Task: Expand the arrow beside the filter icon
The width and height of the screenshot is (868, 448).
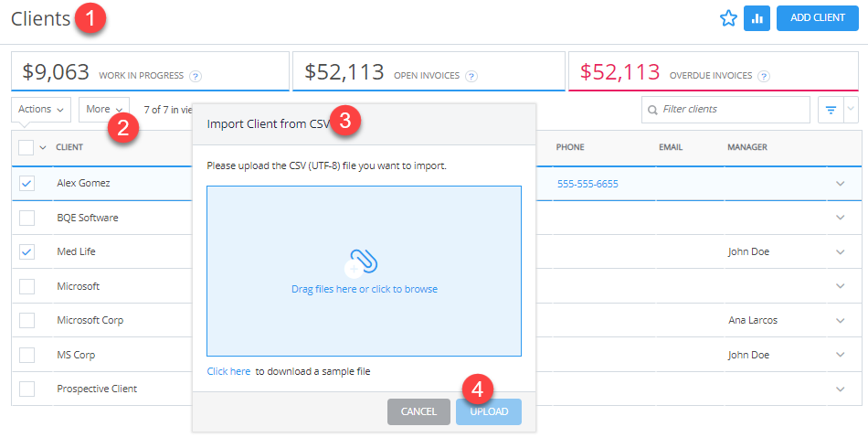Action: click(851, 110)
